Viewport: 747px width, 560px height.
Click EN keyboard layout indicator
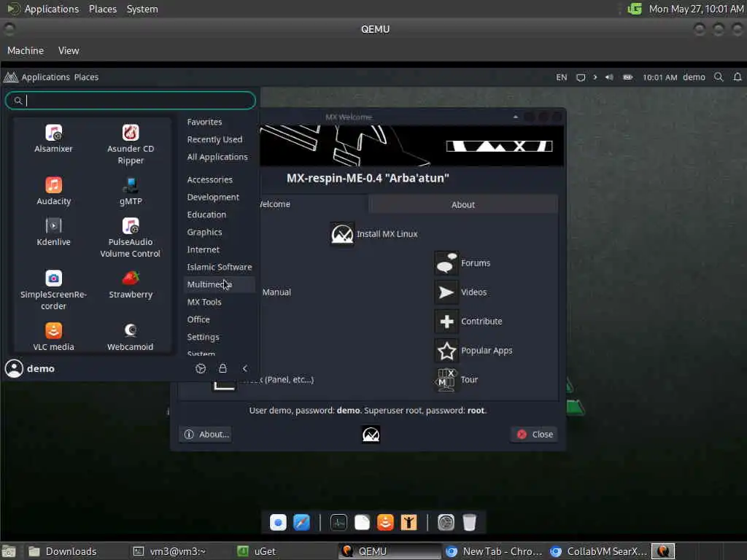point(562,77)
